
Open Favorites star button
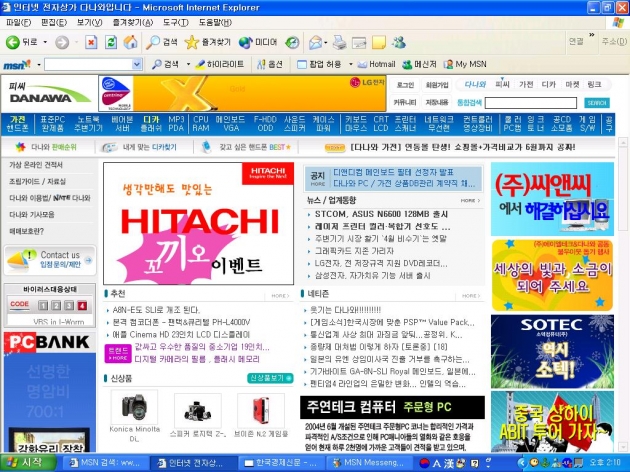(208, 42)
